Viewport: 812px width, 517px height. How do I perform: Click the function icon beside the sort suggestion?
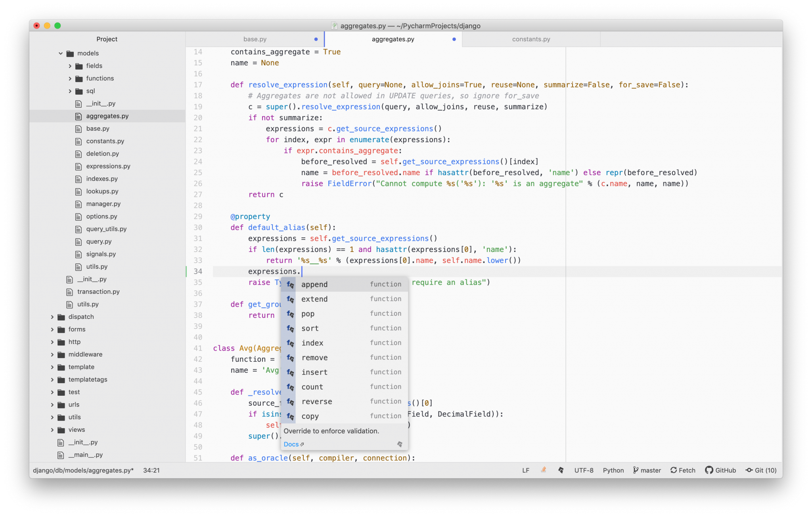[290, 328]
